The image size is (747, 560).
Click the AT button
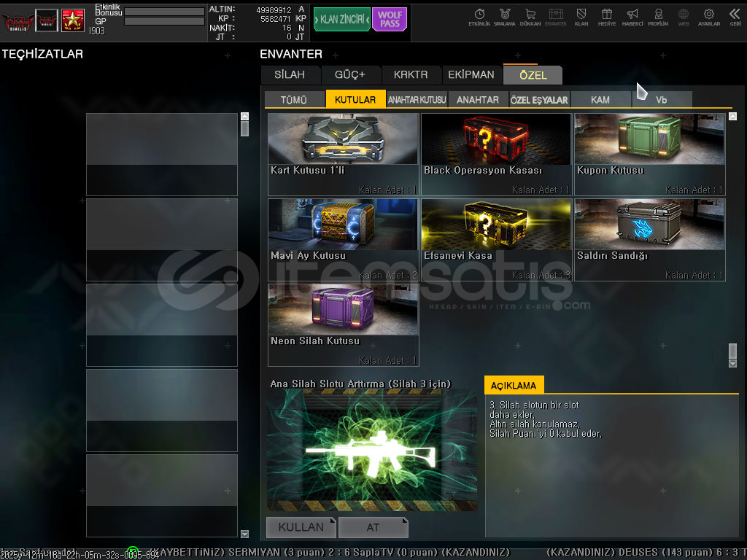click(373, 526)
